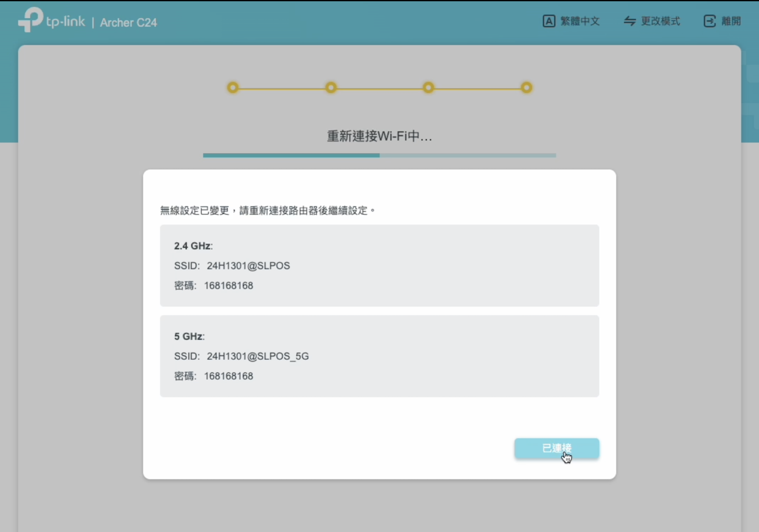This screenshot has width=759, height=532.
Task: Click the third wizard step dot
Action: (x=428, y=87)
